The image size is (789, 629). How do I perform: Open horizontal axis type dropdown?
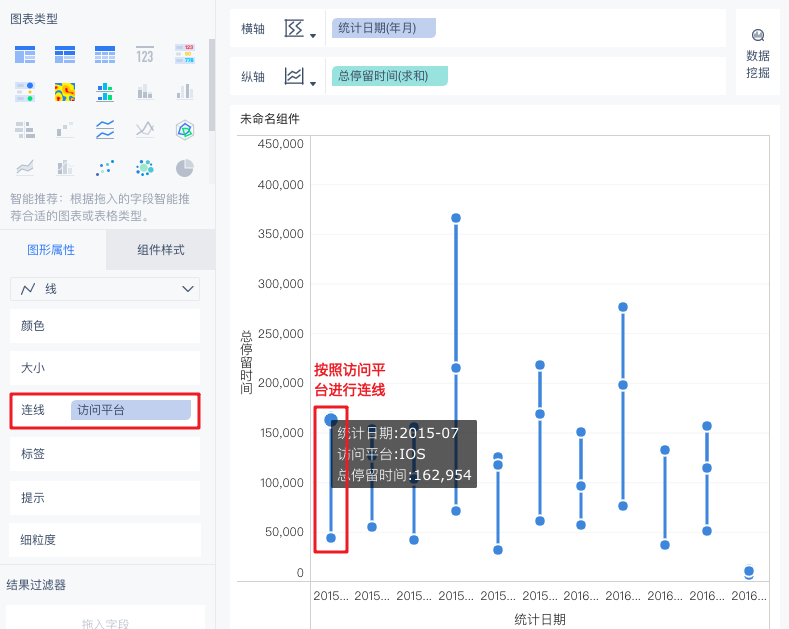click(x=300, y=29)
